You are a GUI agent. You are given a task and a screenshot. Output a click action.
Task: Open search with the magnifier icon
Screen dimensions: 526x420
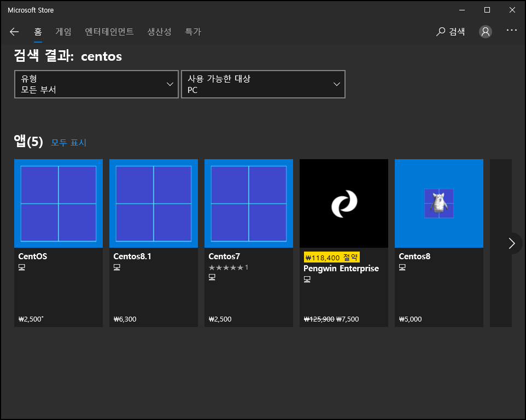point(441,32)
